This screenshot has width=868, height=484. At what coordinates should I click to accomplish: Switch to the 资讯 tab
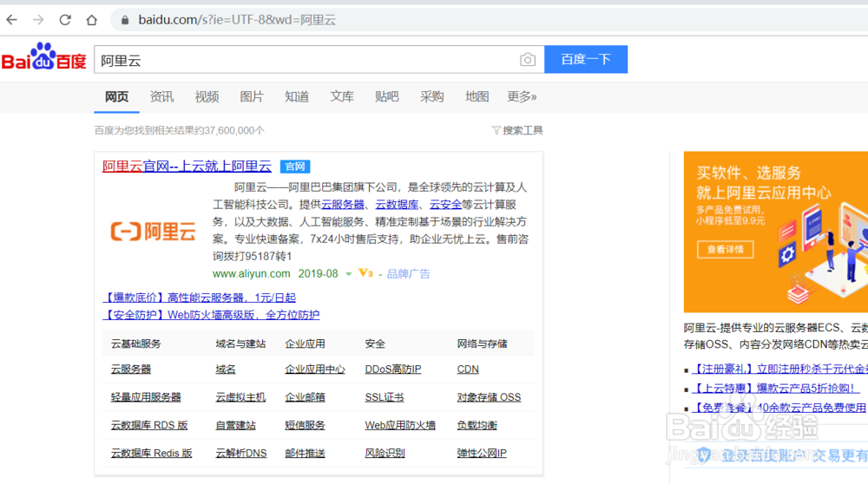click(161, 97)
